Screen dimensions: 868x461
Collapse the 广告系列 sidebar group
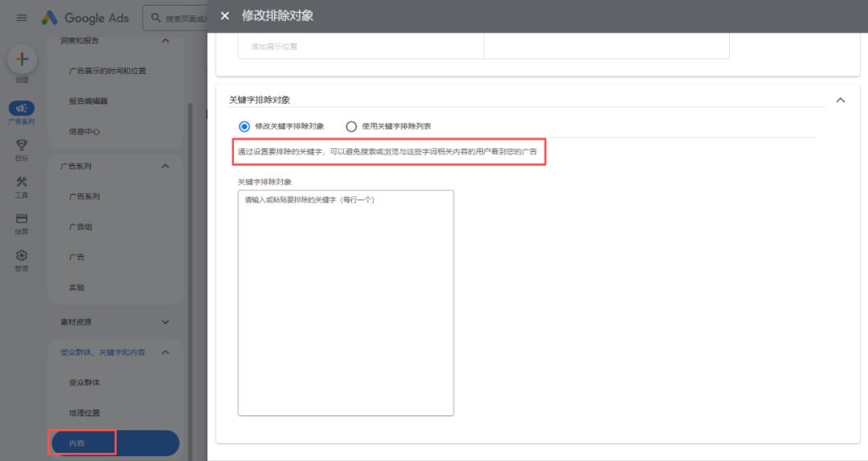(166, 167)
